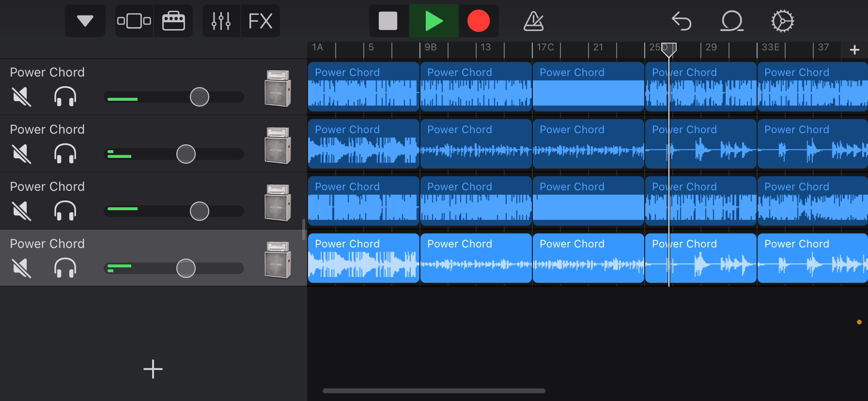Select fourth track's region at section 33E
The image size is (868, 401).
pyautogui.click(x=813, y=258)
